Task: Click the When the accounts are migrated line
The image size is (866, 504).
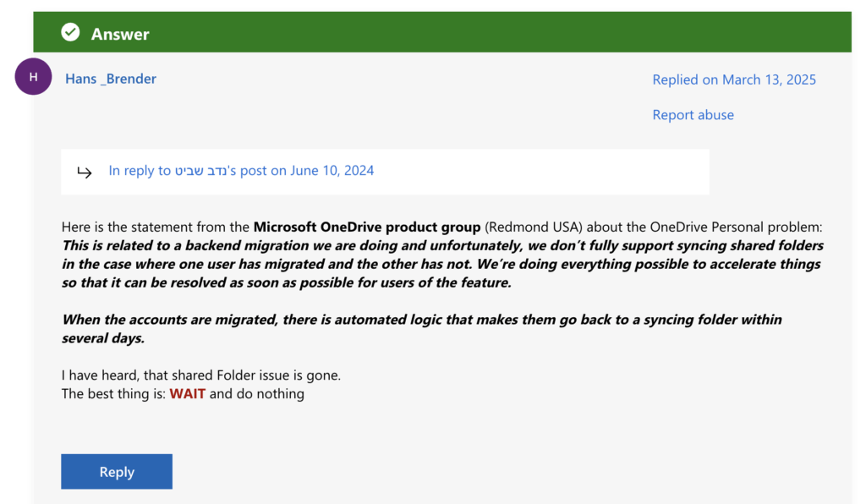Action: tap(421, 320)
